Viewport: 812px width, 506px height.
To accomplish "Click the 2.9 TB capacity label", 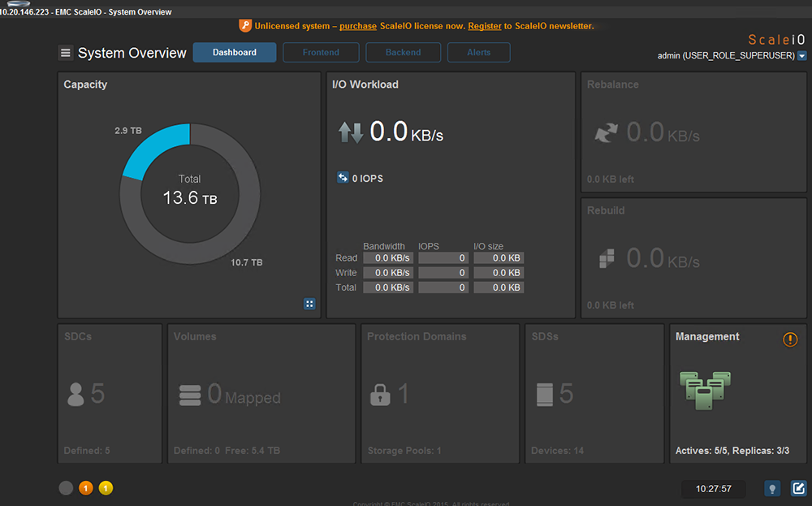I will (x=128, y=131).
